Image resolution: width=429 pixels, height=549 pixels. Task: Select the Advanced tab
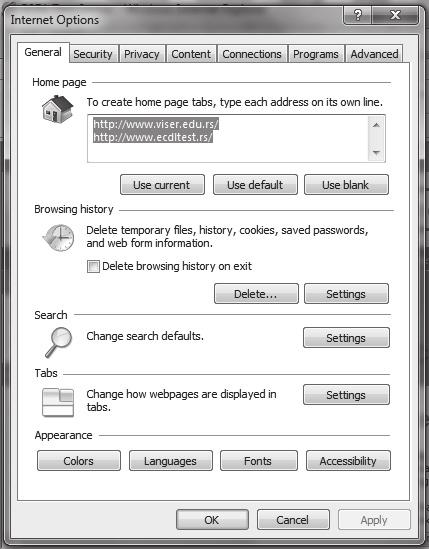pyautogui.click(x=374, y=54)
